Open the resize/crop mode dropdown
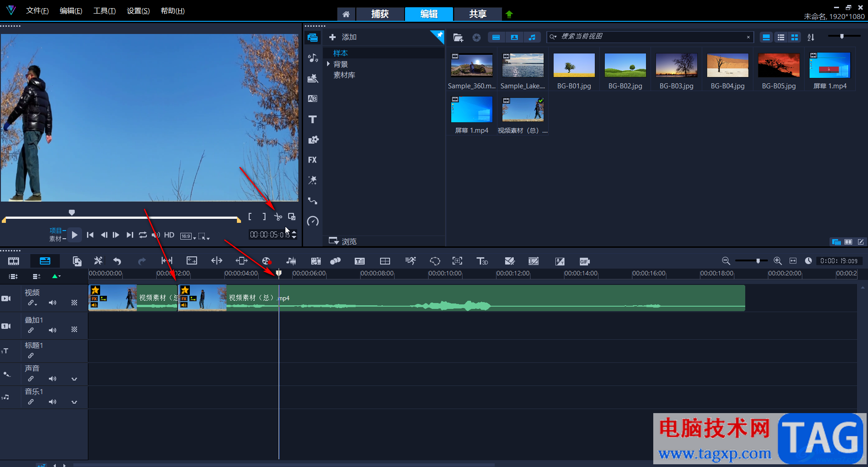Screen dimensions: 868x467 tap(203, 236)
